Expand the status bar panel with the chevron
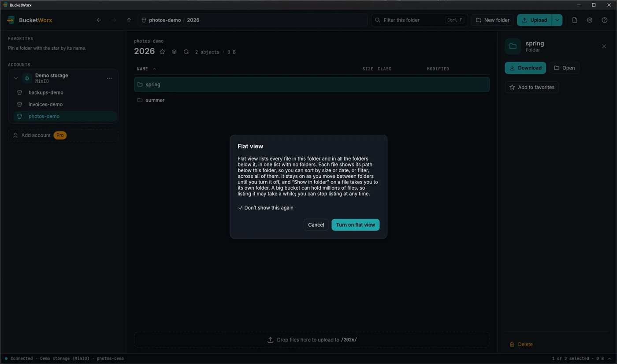The height and width of the screenshot is (364, 617). pyautogui.click(x=610, y=359)
